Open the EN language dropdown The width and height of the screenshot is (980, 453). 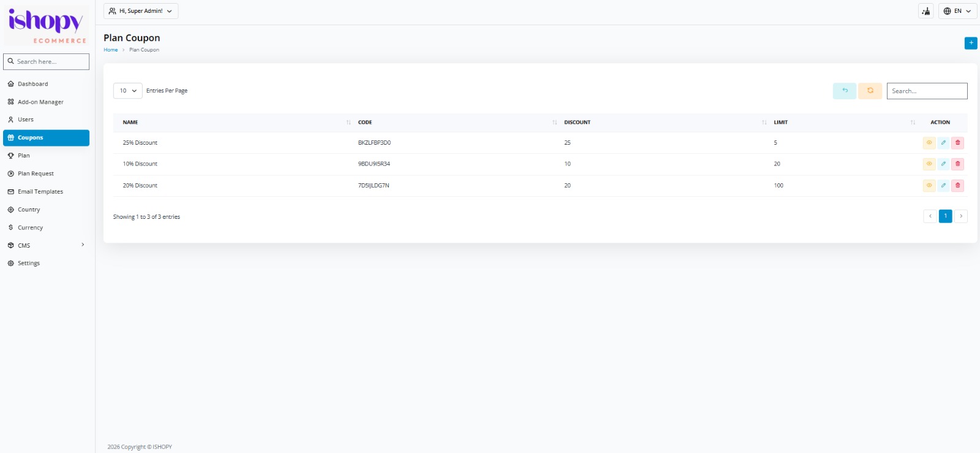click(957, 11)
